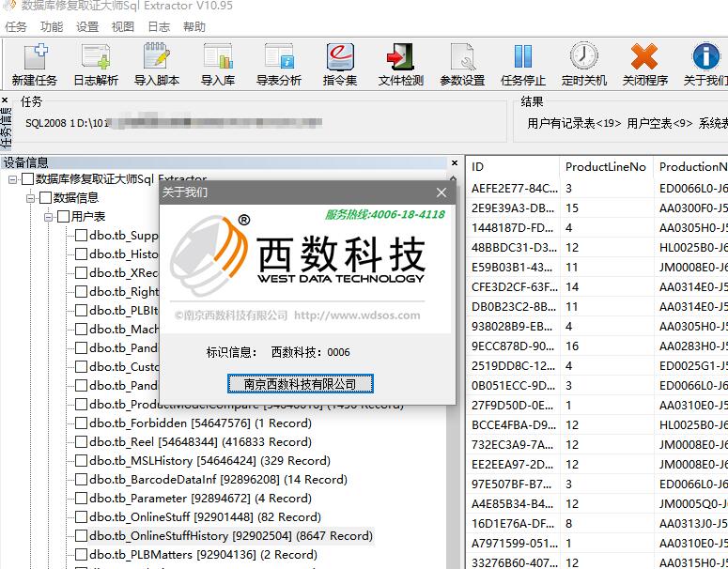Viewport: 728px width, 569px height.
Task: Select dbo.tb_PLBMatters (2 Record) row
Action: click(203, 555)
